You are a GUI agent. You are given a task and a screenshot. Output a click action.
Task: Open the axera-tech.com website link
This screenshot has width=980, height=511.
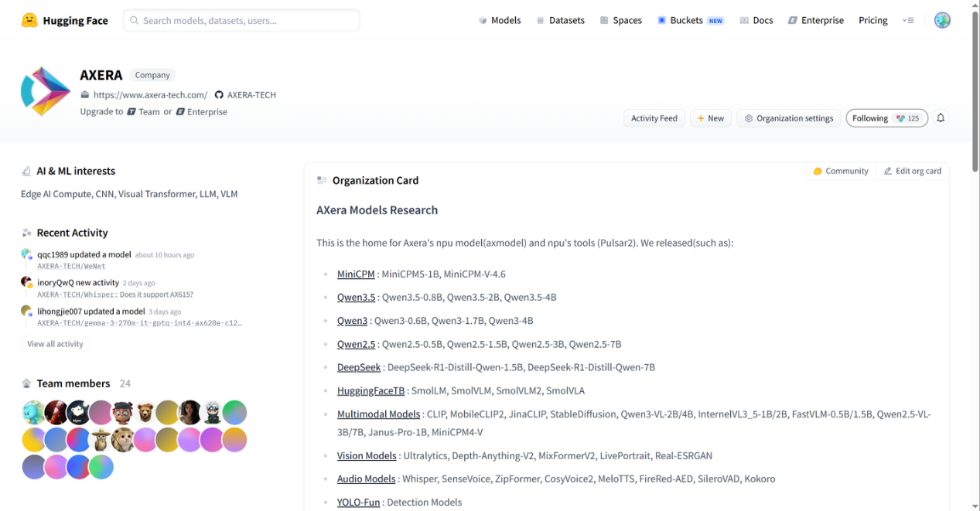coord(150,95)
